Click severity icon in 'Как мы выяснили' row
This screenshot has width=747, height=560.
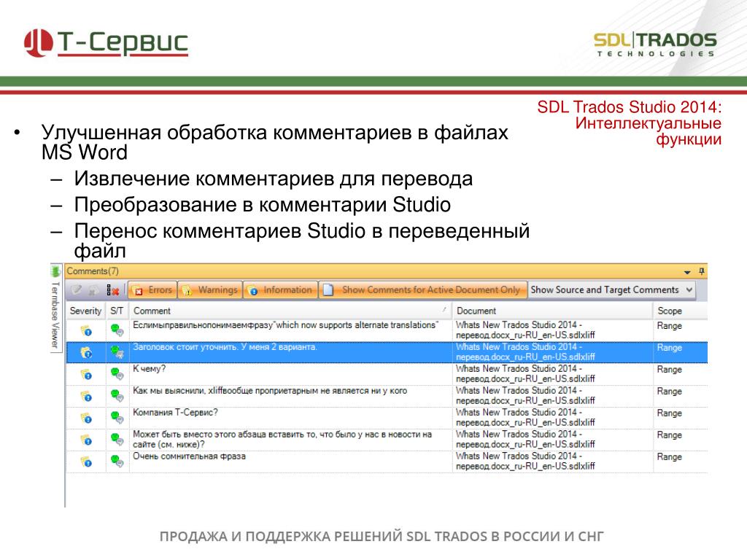coord(86,396)
